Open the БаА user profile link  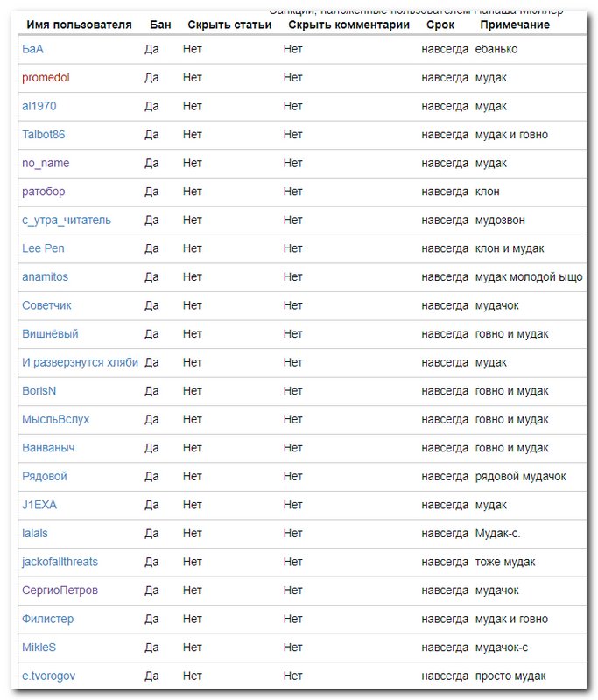(x=32, y=49)
